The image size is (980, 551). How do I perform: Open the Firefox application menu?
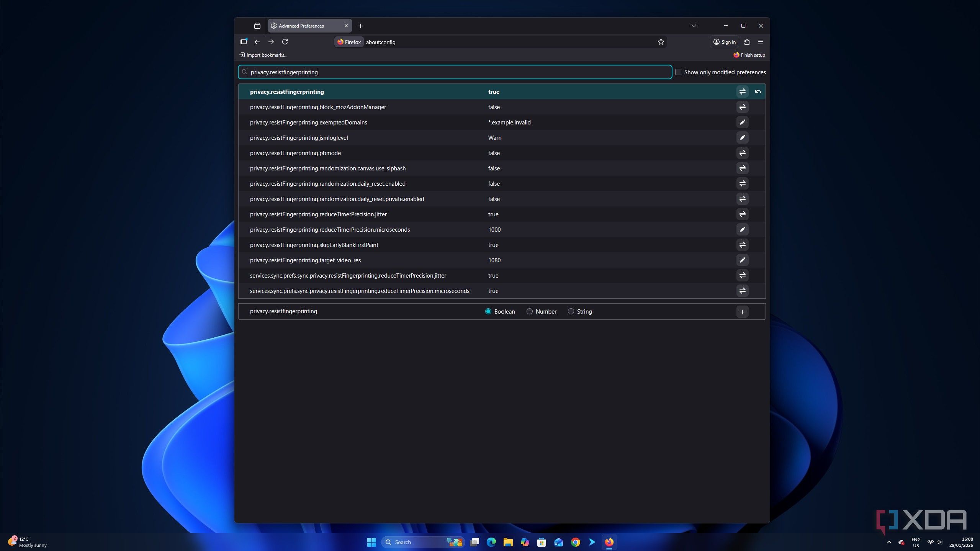pos(761,42)
